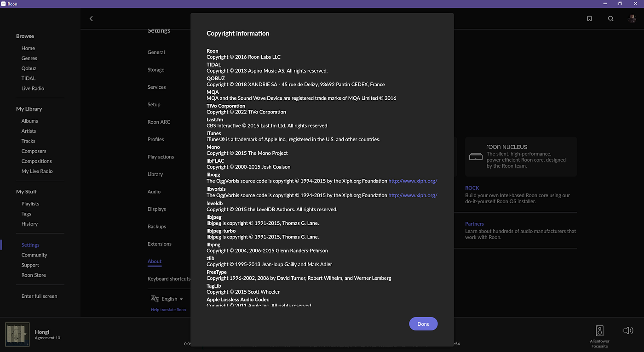The height and width of the screenshot is (352, 644).
Task: Open Playlists under My Stuff
Action: point(30,204)
